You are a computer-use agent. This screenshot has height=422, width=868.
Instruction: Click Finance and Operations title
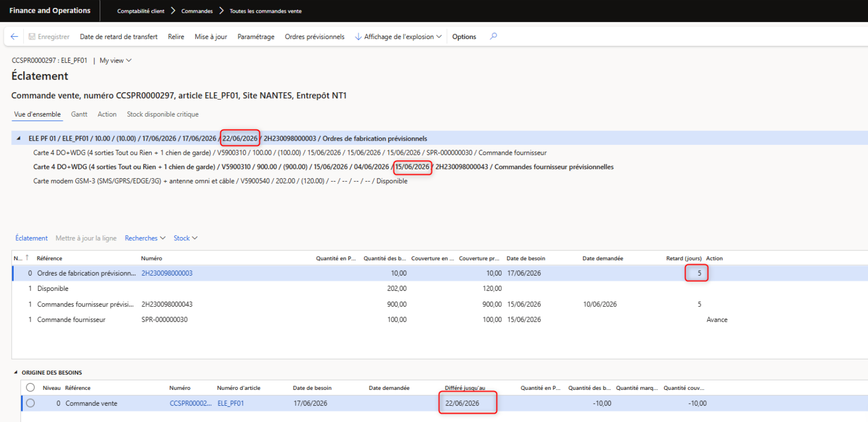coord(50,11)
